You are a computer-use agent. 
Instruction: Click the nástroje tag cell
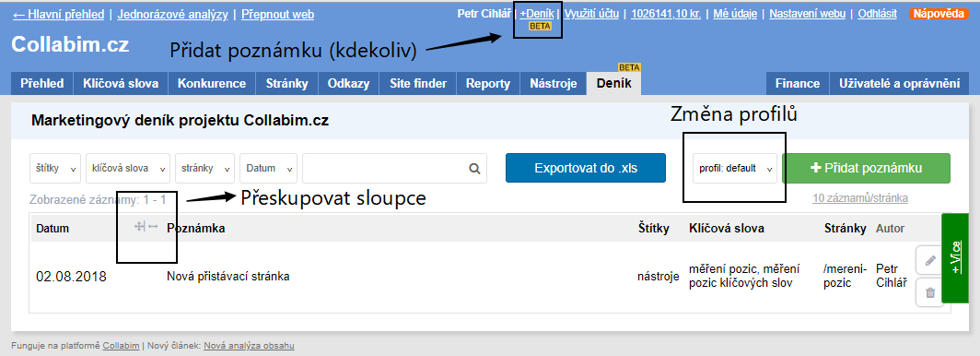tap(659, 276)
